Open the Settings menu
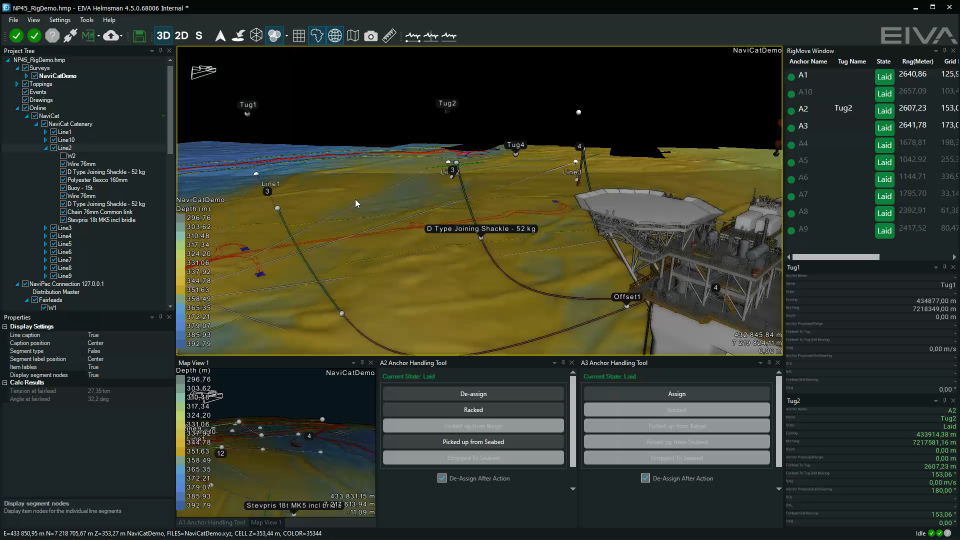Image resolution: width=960 pixels, height=540 pixels. coord(60,20)
